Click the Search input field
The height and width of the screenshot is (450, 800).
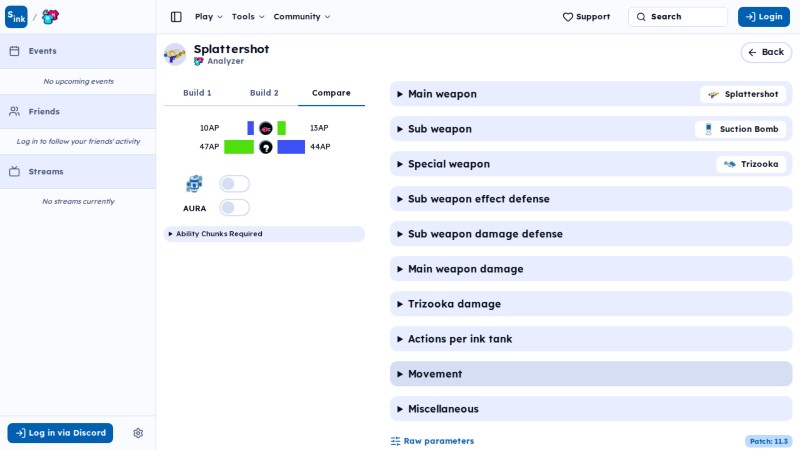pyautogui.click(x=678, y=17)
